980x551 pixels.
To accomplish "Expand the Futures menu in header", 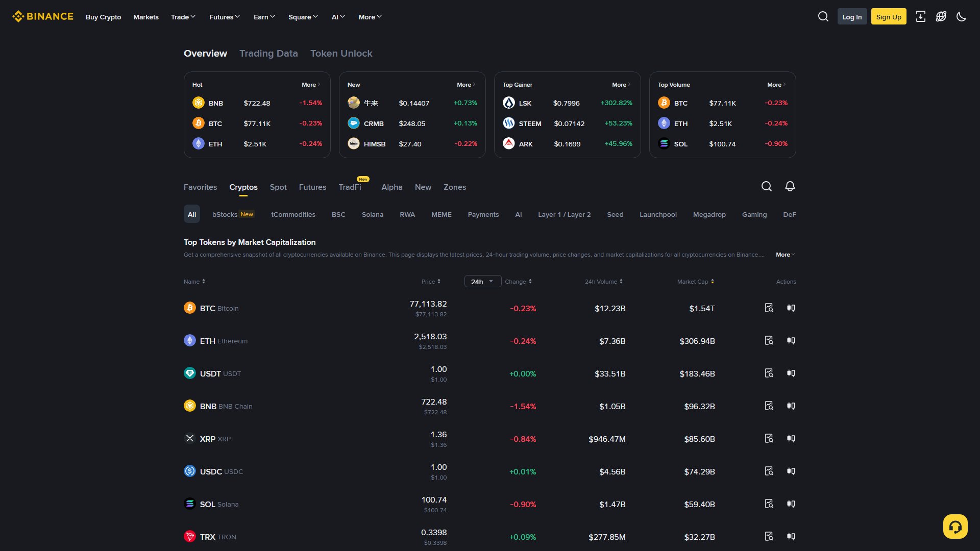I will point(225,17).
